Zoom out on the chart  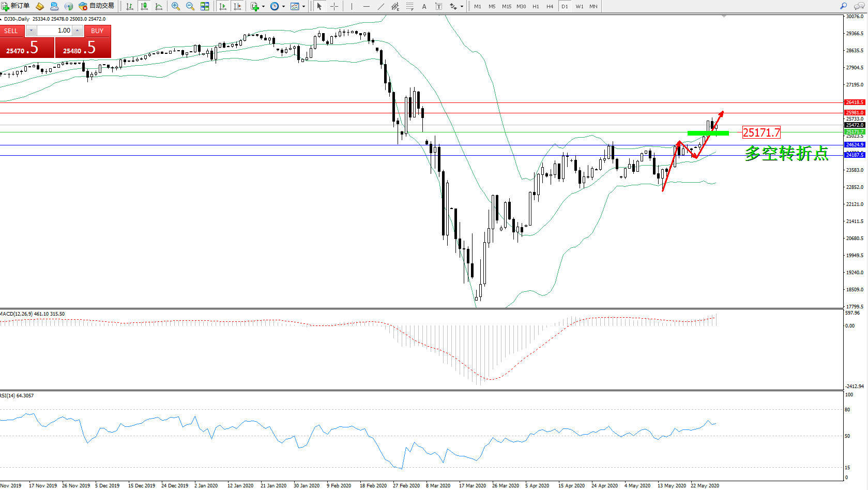[190, 6]
